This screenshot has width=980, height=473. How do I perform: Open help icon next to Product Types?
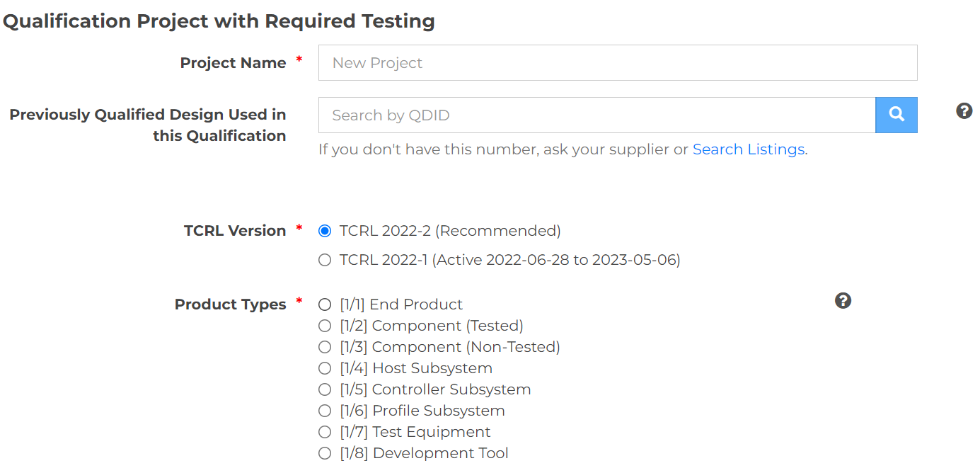[x=843, y=301]
